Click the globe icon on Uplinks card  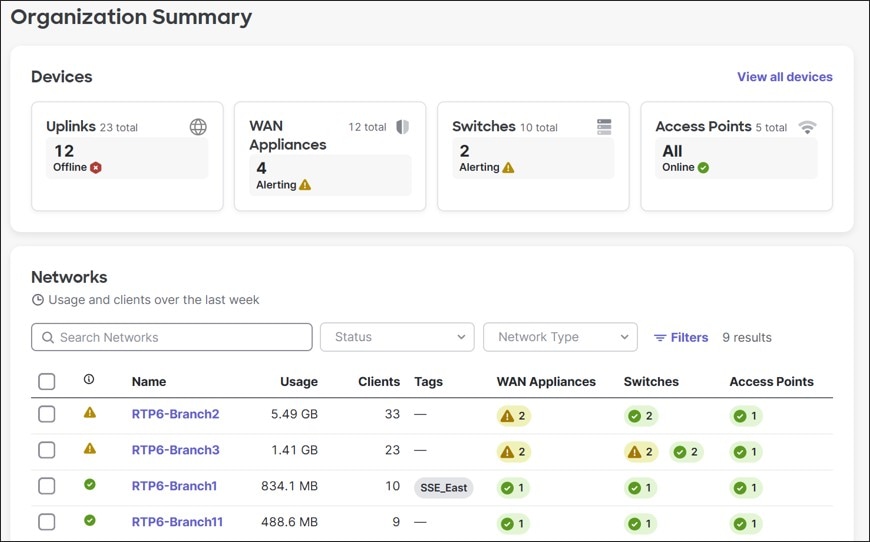[198, 127]
